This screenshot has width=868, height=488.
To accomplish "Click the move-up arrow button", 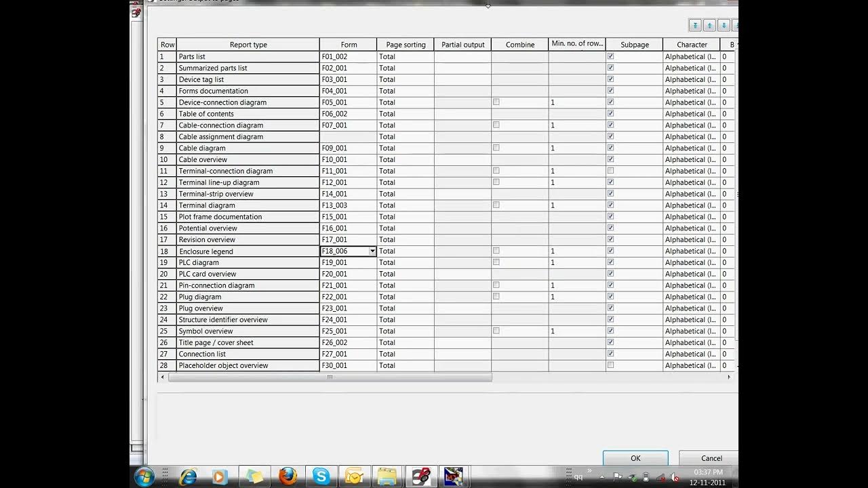I will (709, 25).
